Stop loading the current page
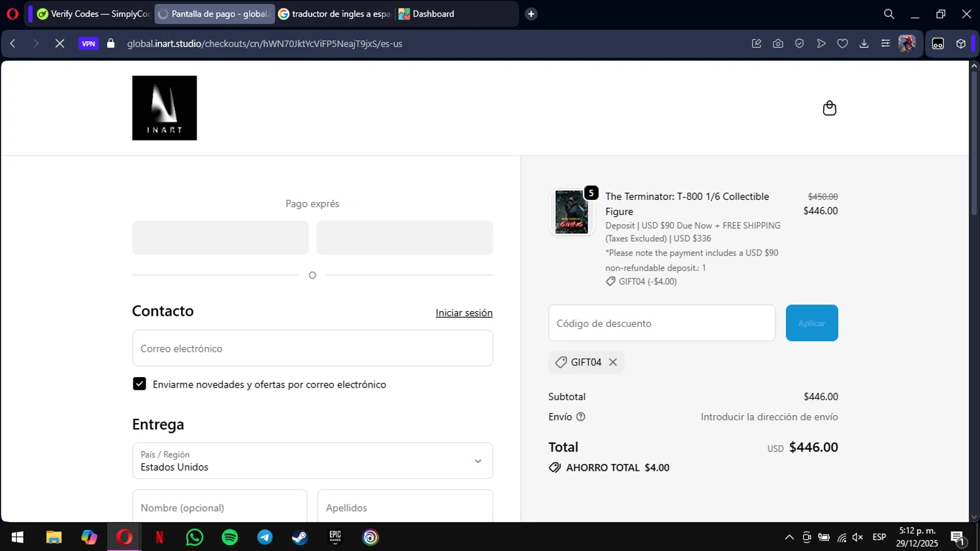Image resolution: width=980 pixels, height=551 pixels. tap(59, 44)
